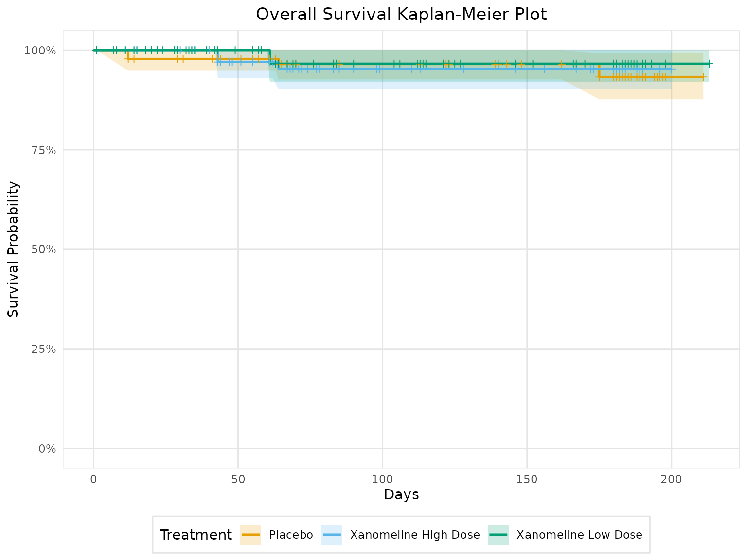Select the "Xanomeline Low Dose" legend text
Image resolution: width=747 pixels, height=560 pixels.
579,535
